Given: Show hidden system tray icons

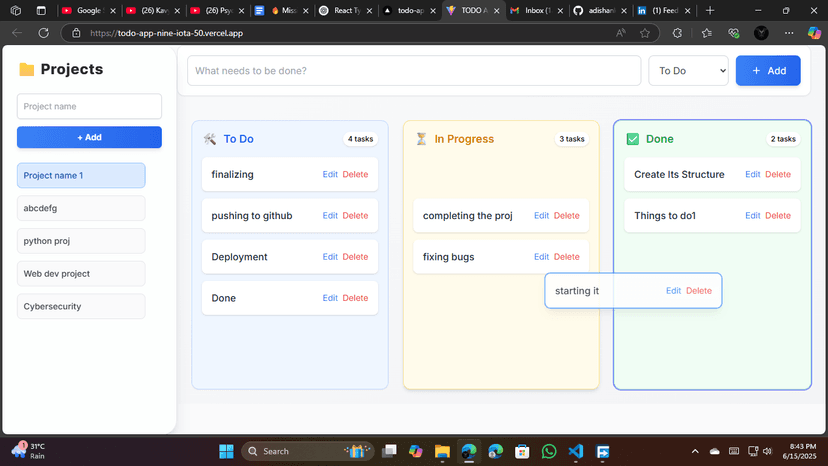Looking at the screenshot, I should point(695,451).
